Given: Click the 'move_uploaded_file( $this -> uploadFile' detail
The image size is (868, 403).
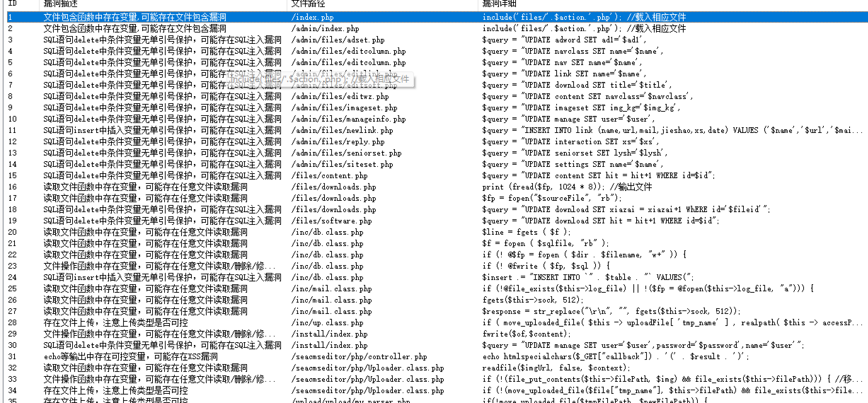Looking at the screenshot, I should tap(672, 322).
